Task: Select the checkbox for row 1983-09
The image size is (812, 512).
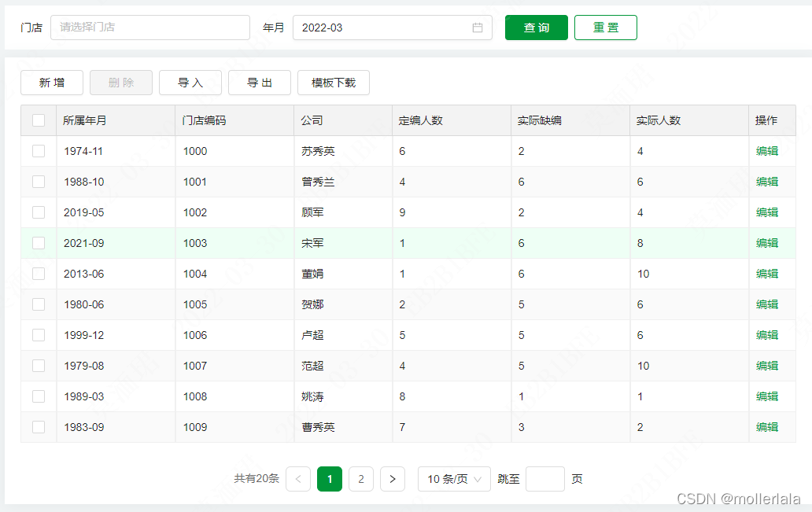Action: (x=39, y=427)
